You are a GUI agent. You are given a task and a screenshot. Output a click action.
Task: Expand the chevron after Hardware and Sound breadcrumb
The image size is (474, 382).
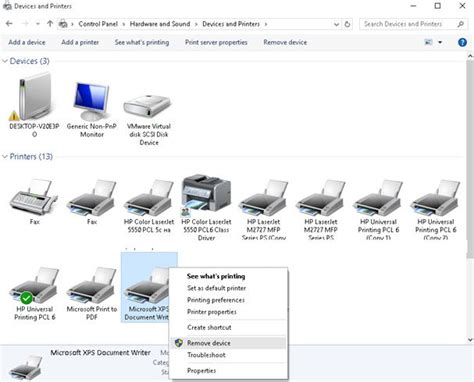pyautogui.click(x=196, y=24)
